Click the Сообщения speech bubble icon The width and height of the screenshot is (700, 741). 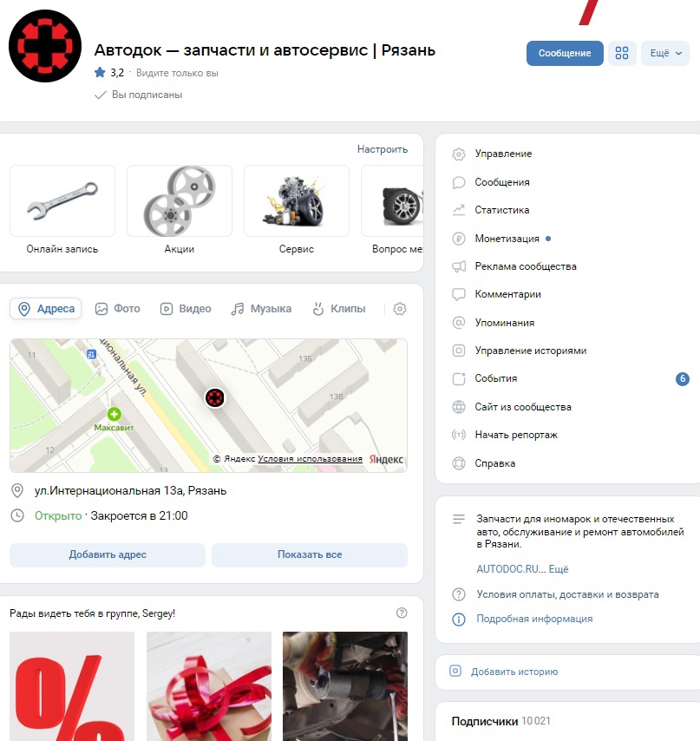coord(459,182)
